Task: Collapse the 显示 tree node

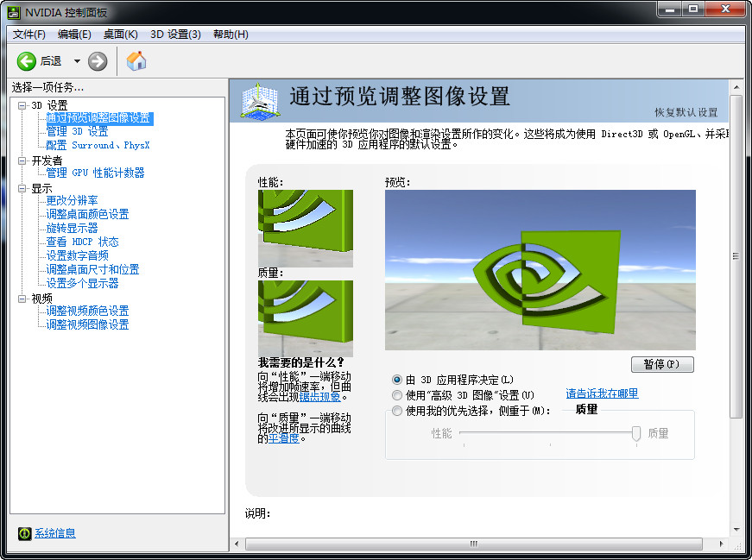Action: [x=22, y=188]
